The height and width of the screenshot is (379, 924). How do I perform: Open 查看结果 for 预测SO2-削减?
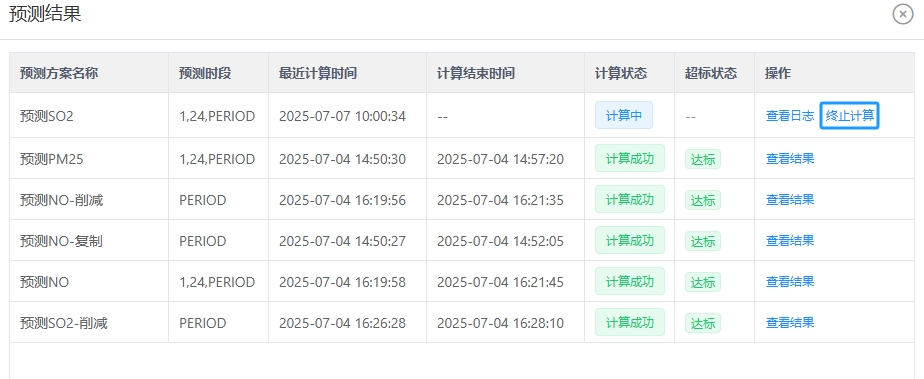[790, 322]
